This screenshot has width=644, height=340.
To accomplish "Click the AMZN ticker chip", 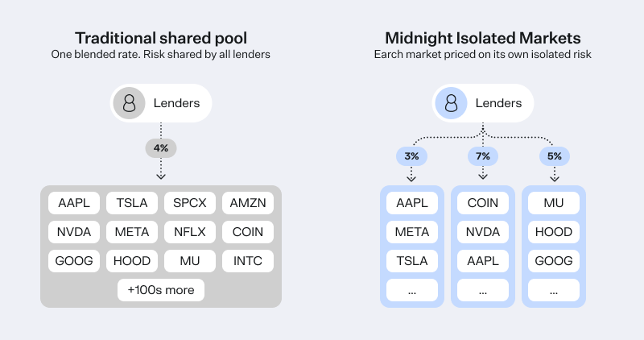I will click(x=248, y=203).
